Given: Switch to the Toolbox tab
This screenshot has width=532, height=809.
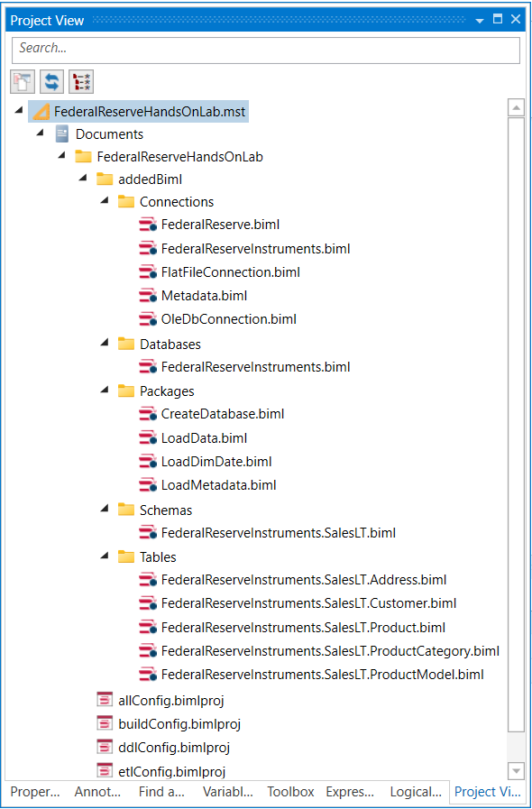Looking at the screenshot, I should pyautogui.click(x=289, y=791).
